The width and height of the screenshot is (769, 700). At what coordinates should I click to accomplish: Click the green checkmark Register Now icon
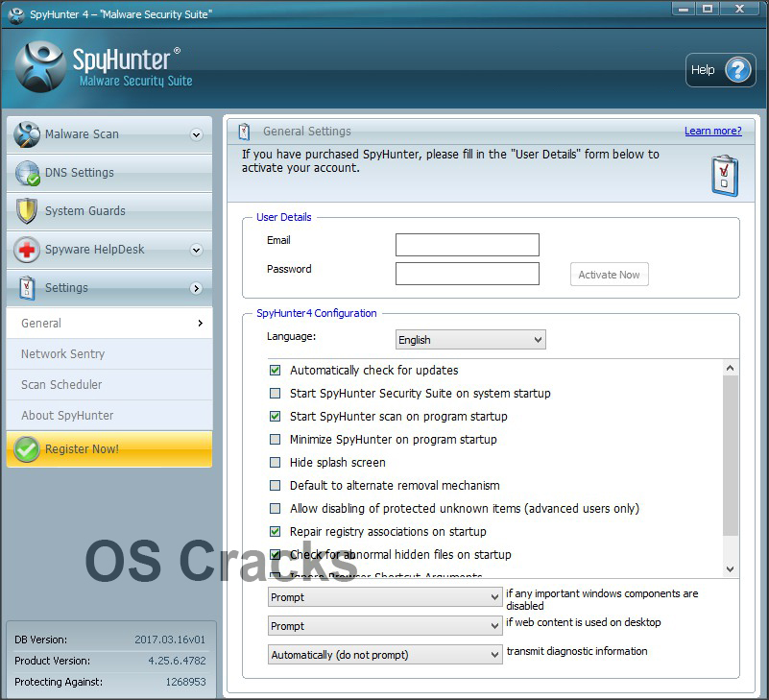click(27, 449)
